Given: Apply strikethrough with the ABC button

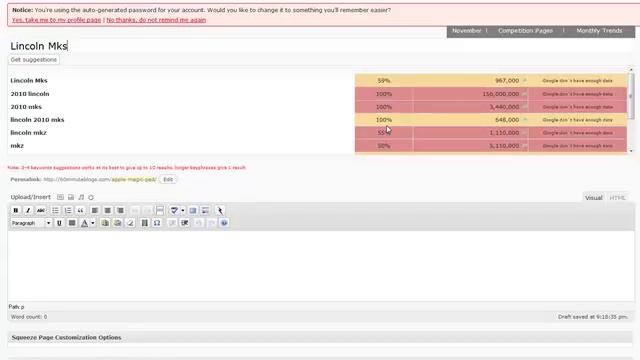Looking at the screenshot, I should pyautogui.click(x=40, y=210).
